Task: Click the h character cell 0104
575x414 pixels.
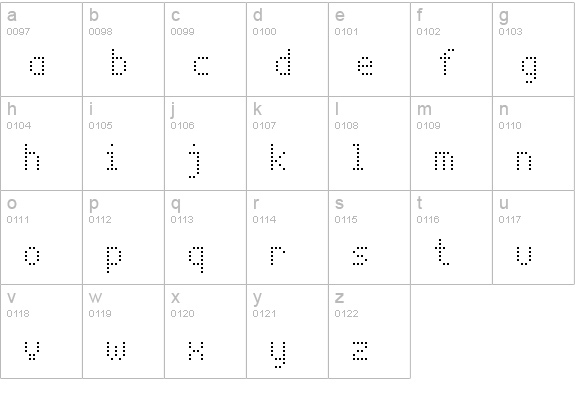Action: [41, 143]
